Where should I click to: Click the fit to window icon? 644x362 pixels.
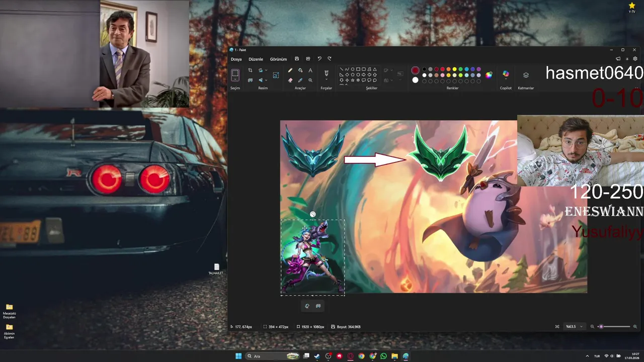557,327
